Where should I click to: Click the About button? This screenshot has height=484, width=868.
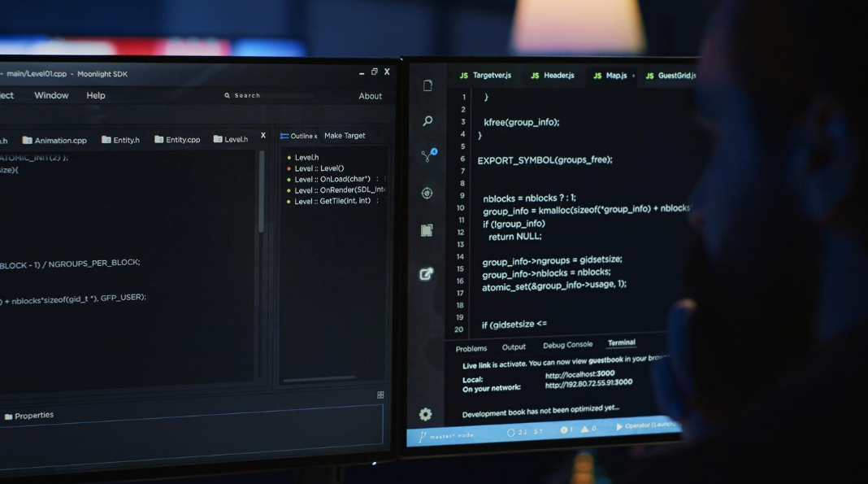coord(370,96)
